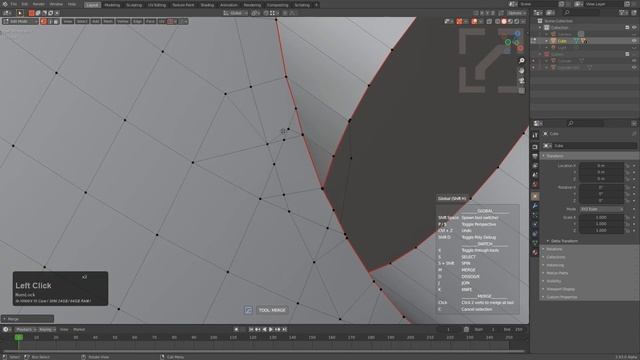Click the timeline playhead frame marker
The image size is (640, 360).
tap(18, 337)
